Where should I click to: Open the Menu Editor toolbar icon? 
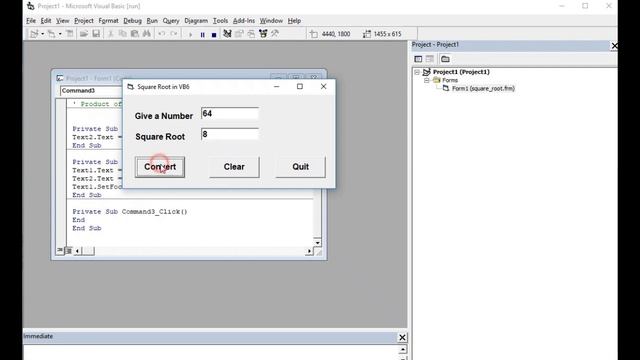(70, 34)
